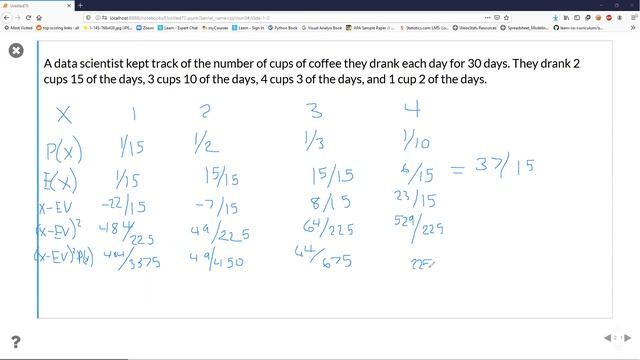Show more bookmarks chevron
The width and height of the screenshot is (640, 360).
point(633,28)
